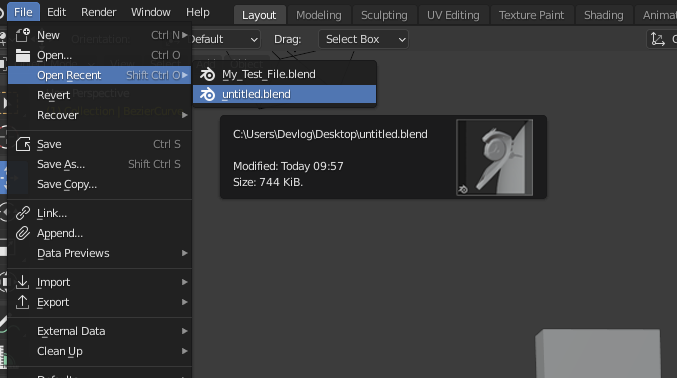Switch to the Layout workspace tab
The height and width of the screenshot is (378, 677).
[259, 15]
